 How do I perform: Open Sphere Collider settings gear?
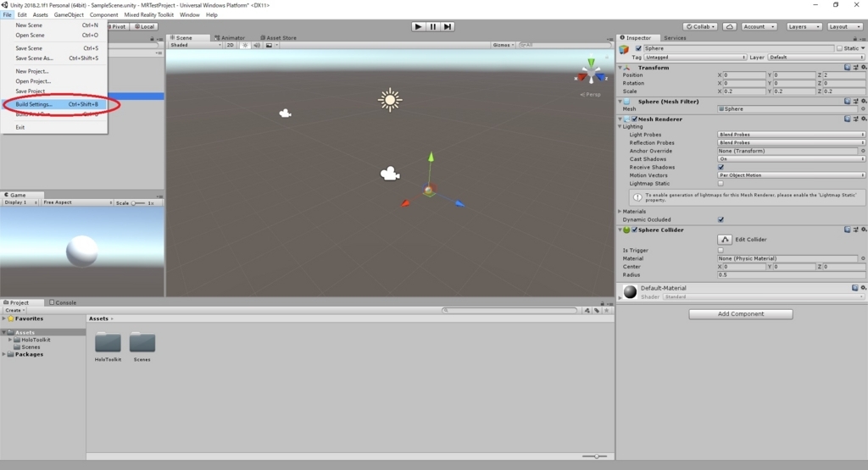tap(864, 230)
